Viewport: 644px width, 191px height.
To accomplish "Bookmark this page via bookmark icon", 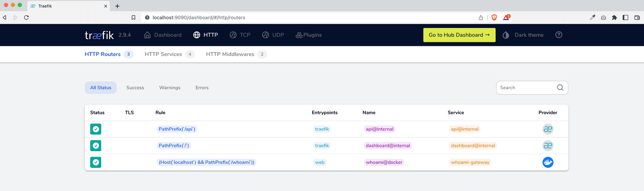I will coord(133,17).
